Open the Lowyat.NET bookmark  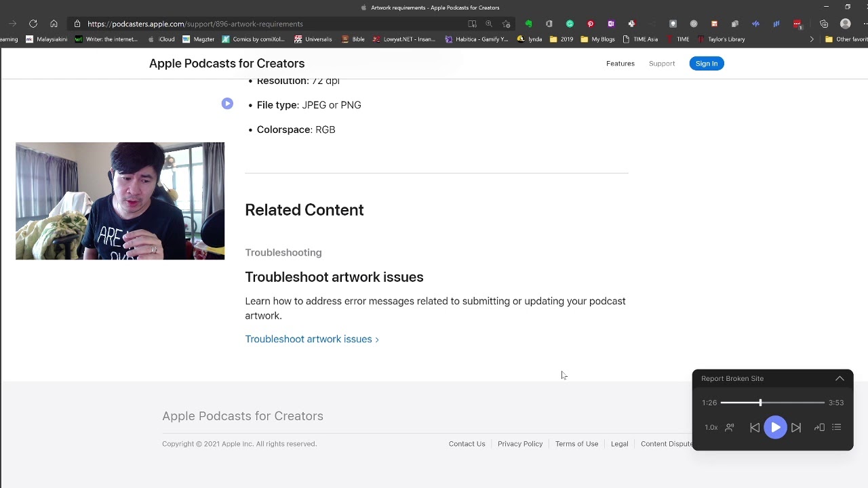tap(404, 39)
